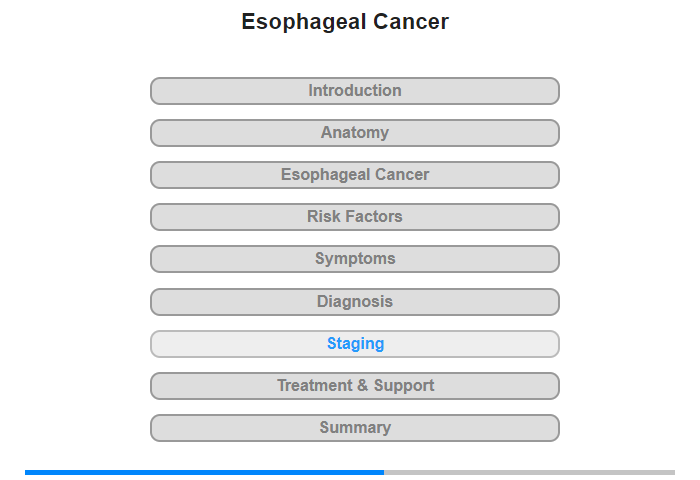Screen dimensions: 700x480
Task: Skip ahead to the Summary button
Action: 354,428
